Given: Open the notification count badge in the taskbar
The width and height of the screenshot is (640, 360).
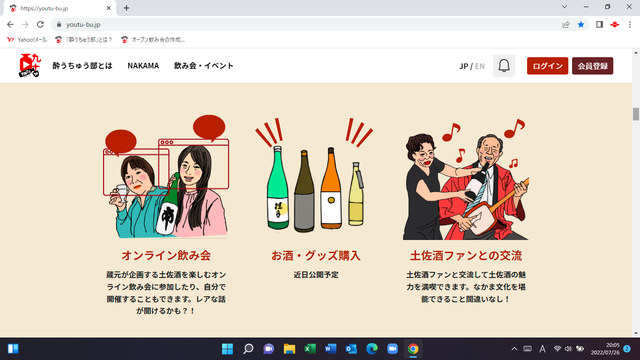Looking at the screenshot, I should 627,349.
